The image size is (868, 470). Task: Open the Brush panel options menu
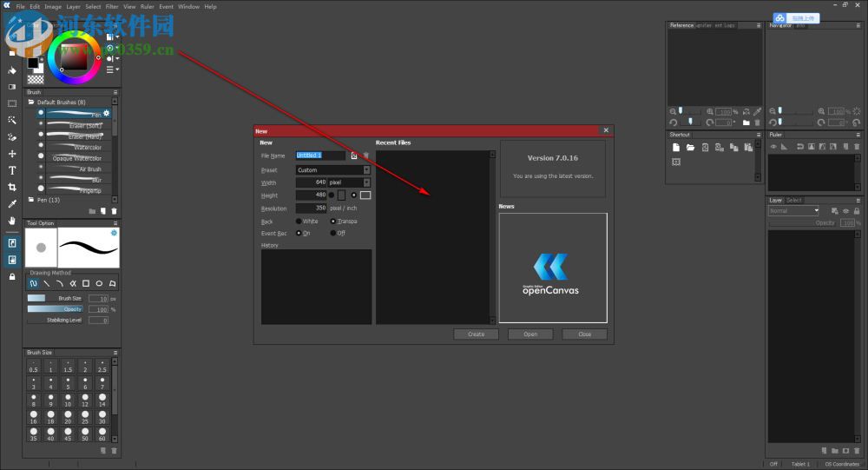115,93
